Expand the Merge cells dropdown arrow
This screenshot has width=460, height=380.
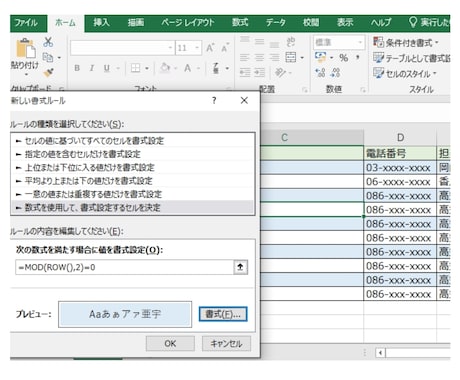(x=302, y=58)
